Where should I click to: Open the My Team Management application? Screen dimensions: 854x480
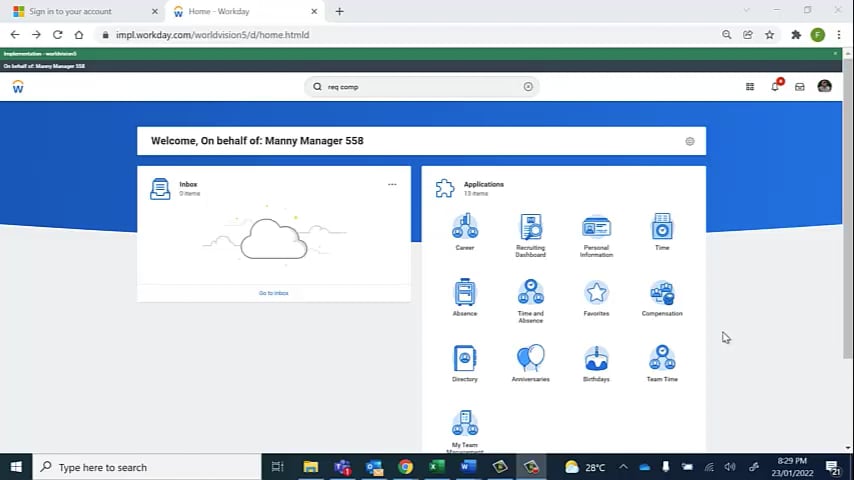pyautogui.click(x=465, y=430)
